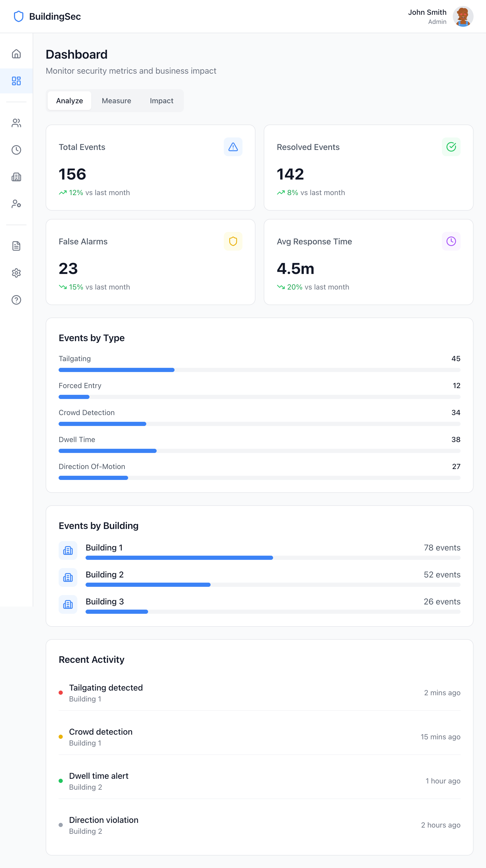The height and width of the screenshot is (868, 486).
Task: Open the Help question mark icon
Action: pos(16,300)
